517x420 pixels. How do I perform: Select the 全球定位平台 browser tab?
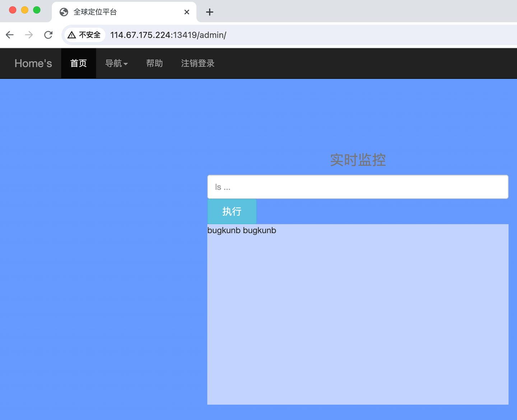(x=124, y=12)
